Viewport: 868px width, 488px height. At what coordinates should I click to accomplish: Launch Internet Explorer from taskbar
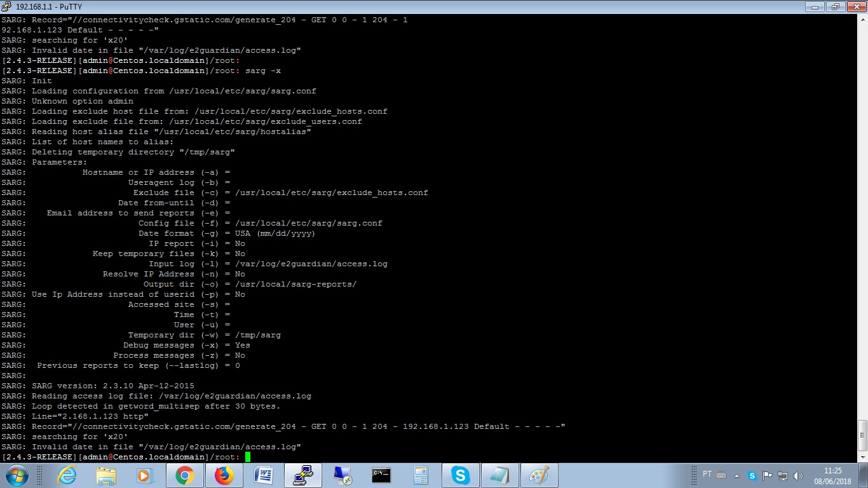click(67, 475)
